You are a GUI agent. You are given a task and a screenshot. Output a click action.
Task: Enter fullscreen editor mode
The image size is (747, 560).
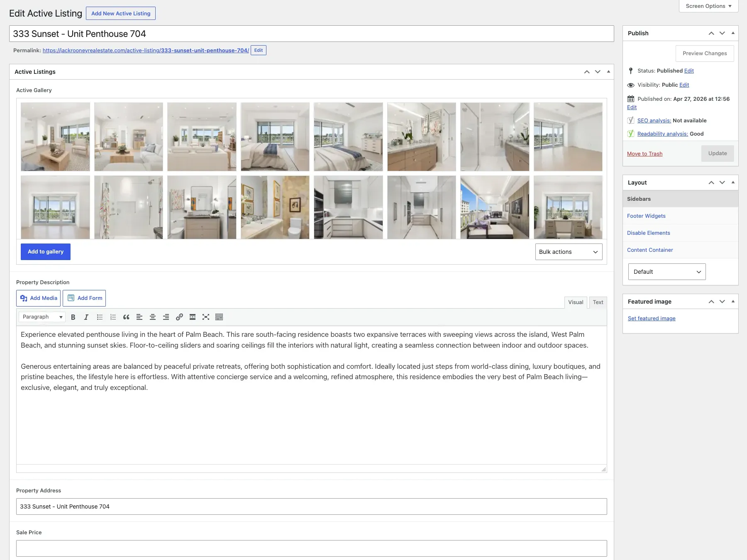(x=206, y=317)
